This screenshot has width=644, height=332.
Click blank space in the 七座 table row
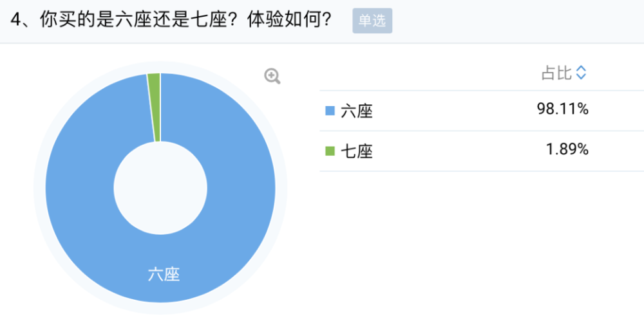pyautogui.click(x=451, y=151)
